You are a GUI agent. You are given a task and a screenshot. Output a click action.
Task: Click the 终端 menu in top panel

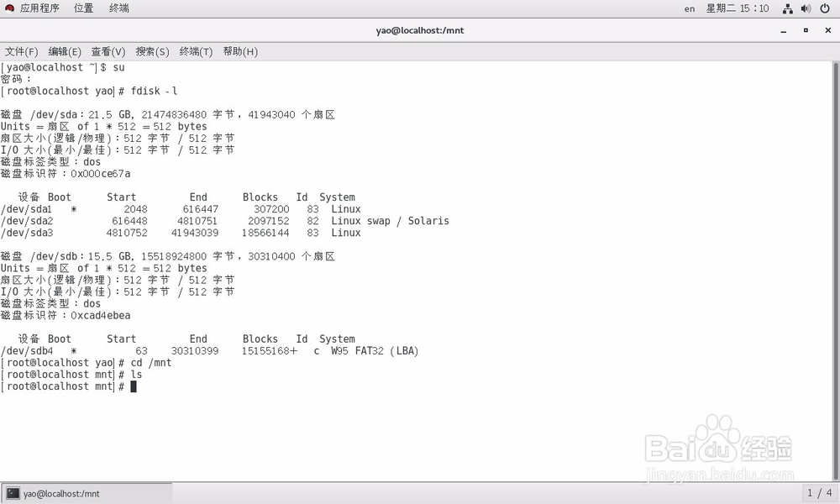click(x=119, y=8)
